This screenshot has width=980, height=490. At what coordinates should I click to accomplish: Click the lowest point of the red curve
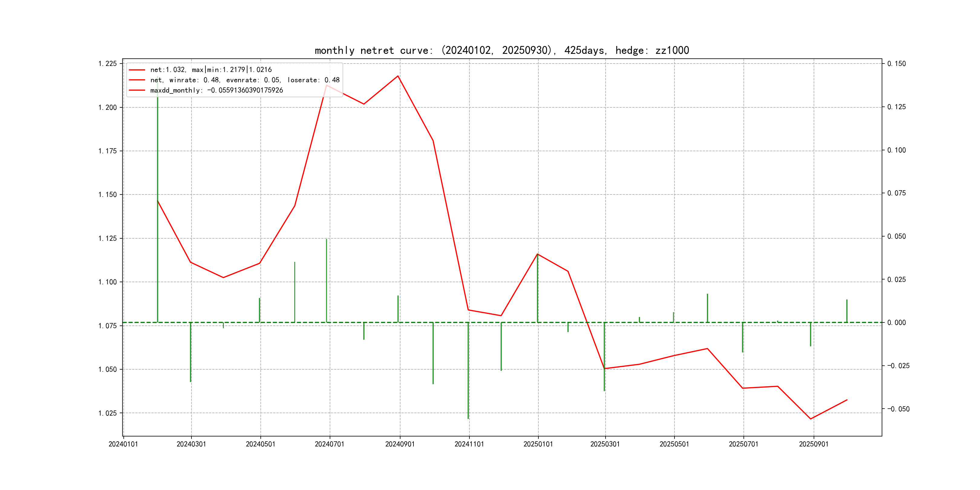point(811,419)
